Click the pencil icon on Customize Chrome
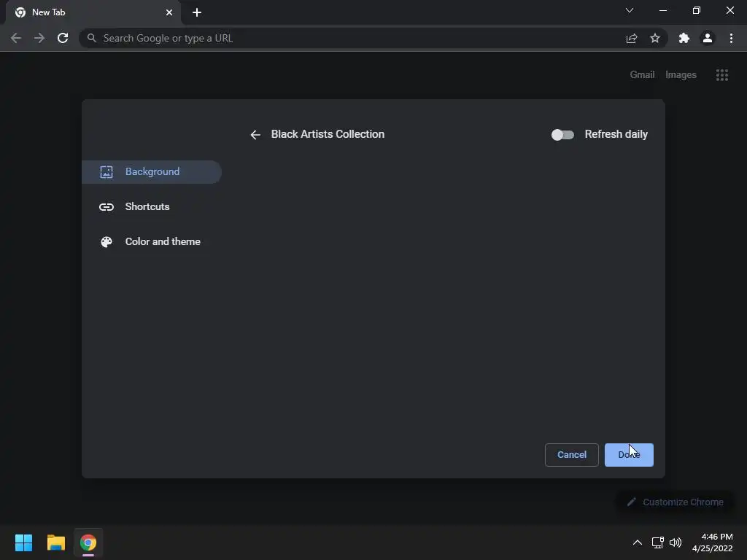 (632, 502)
